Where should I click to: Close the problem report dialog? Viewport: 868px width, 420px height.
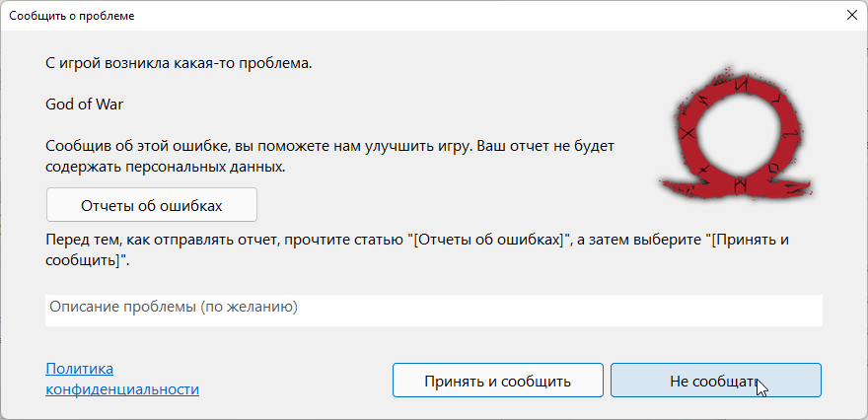[851, 17]
